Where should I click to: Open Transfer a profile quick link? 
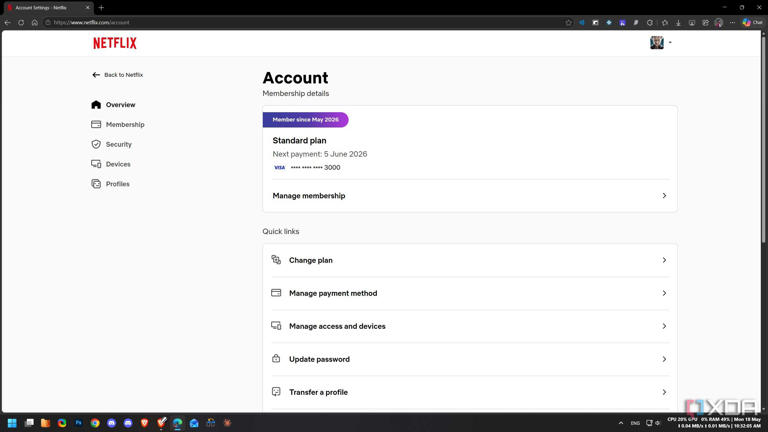click(x=470, y=392)
